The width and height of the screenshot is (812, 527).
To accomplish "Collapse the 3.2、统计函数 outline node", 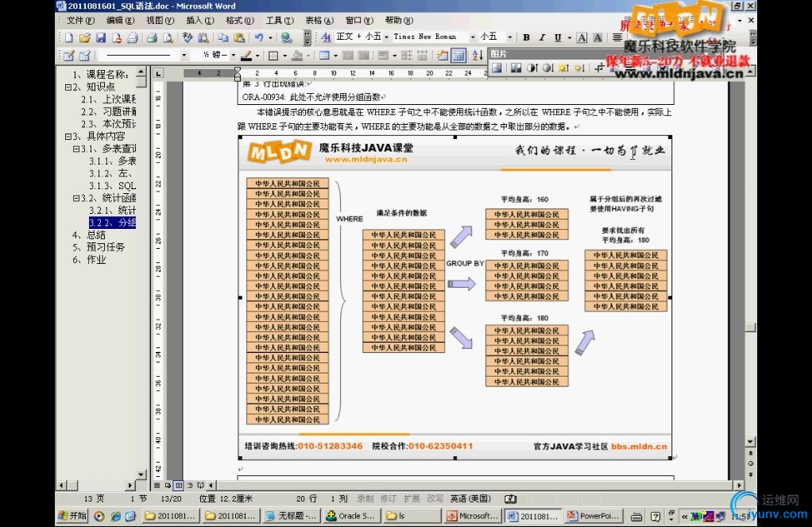I will [x=76, y=198].
